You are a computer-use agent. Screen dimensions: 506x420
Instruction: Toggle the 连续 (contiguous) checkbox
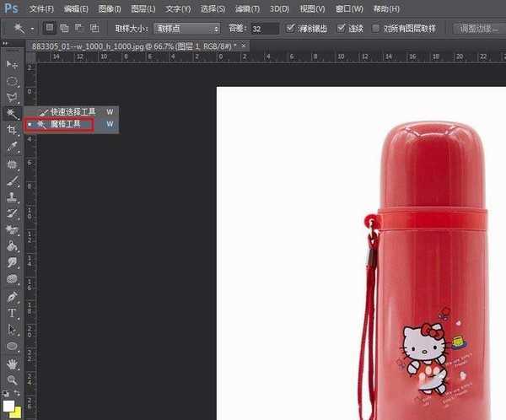pos(341,29)
